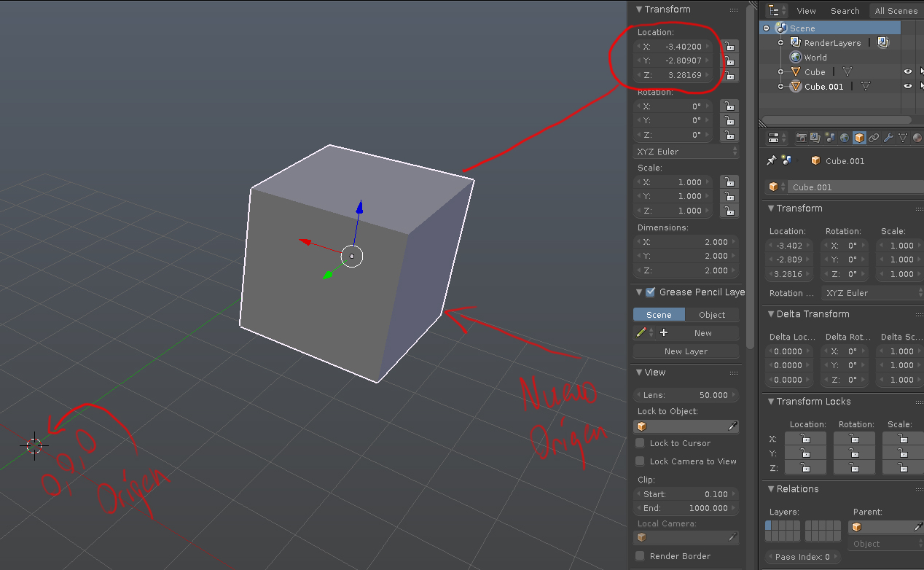Image resolution: width=924 pixels, height=570 pixels.
Task: Click the plus icon next to New
Action: pos(664,333)
